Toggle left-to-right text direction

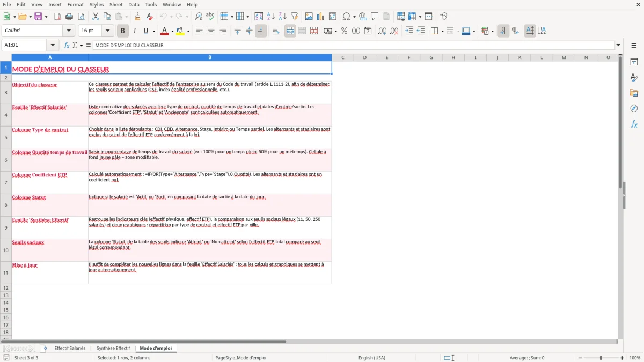point(503,31)
